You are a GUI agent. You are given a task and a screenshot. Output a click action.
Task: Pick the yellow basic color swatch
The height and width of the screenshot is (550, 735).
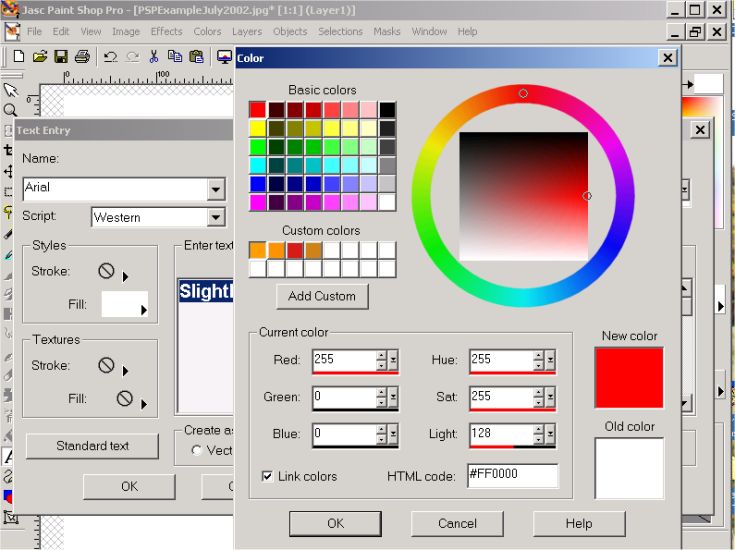click(258, 128)
